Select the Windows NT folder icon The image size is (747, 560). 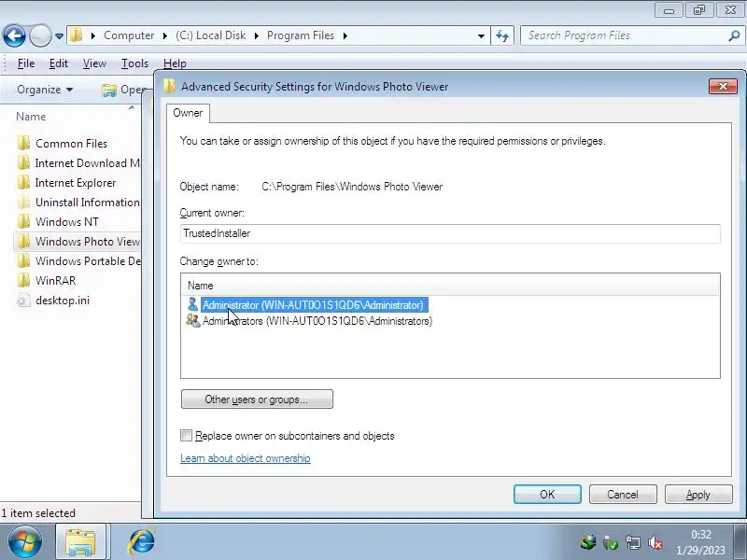(x=24, y=221)
